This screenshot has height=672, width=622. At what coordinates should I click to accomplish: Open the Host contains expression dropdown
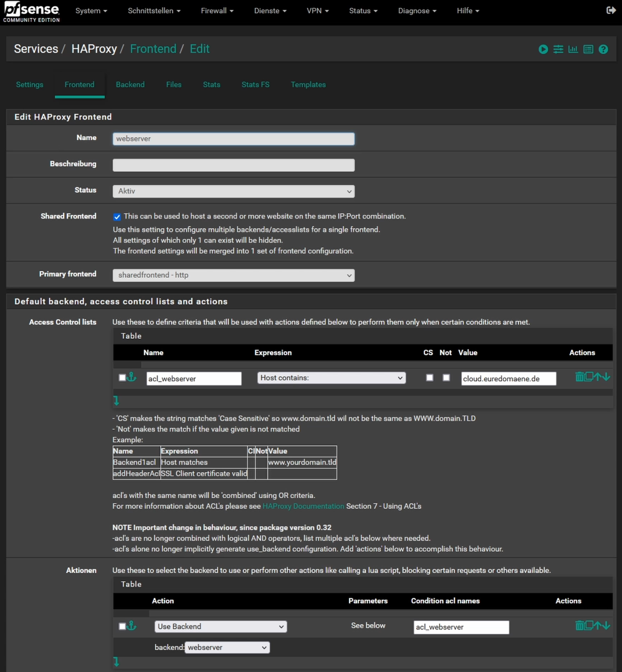point(331,377)
